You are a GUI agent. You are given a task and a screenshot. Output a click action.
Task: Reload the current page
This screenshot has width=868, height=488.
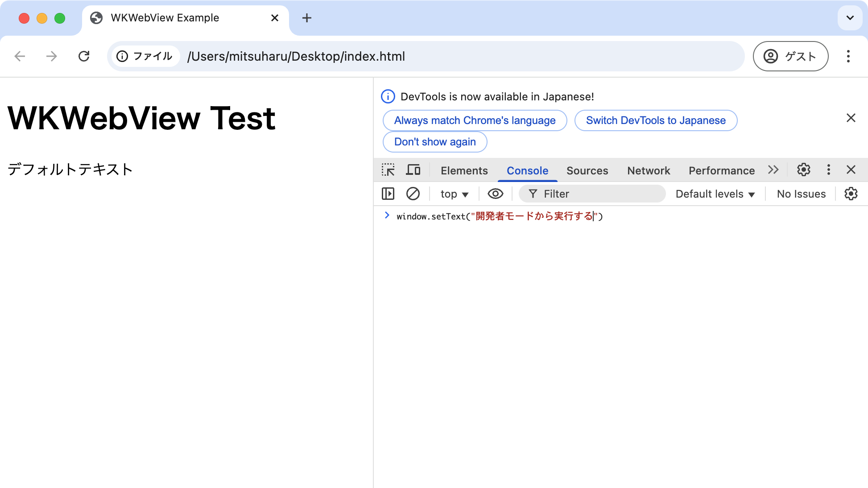[x=84, y=56]
